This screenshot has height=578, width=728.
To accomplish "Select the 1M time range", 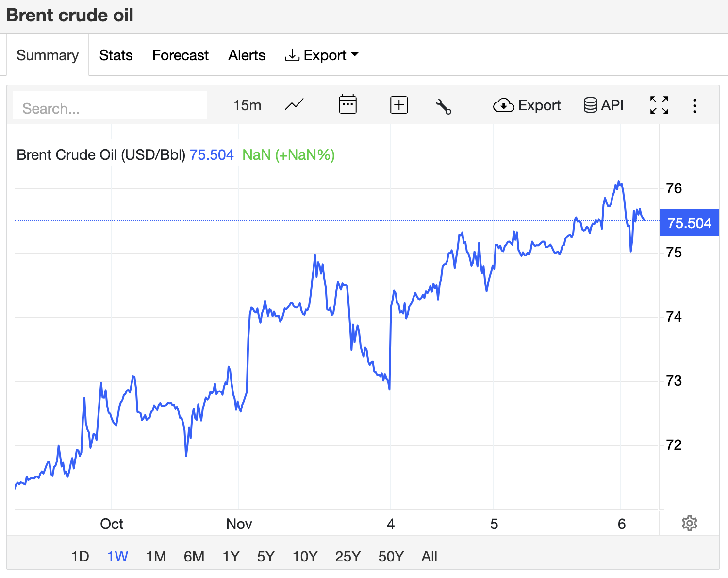I will point(156,556).
